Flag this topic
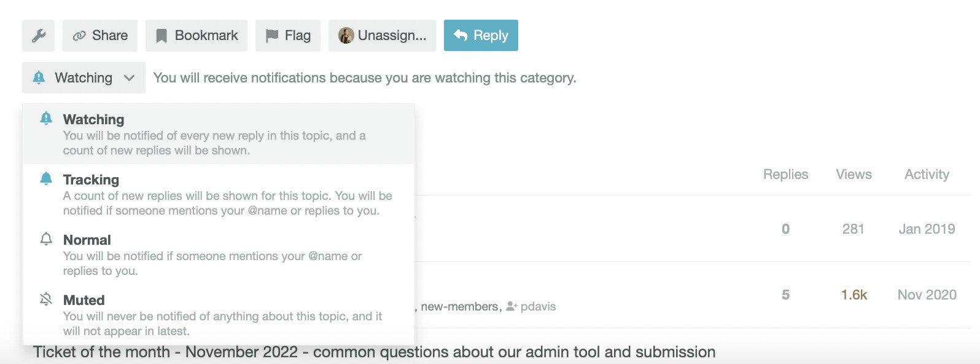 tap(288, 36)
